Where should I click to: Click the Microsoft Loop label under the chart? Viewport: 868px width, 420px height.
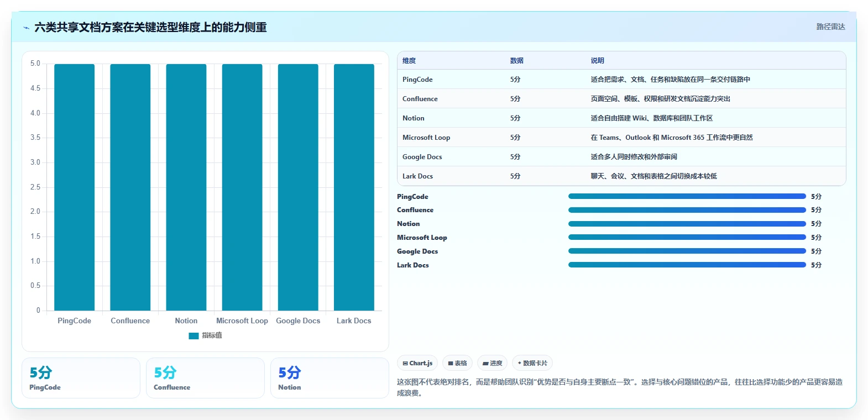(242, 321)
